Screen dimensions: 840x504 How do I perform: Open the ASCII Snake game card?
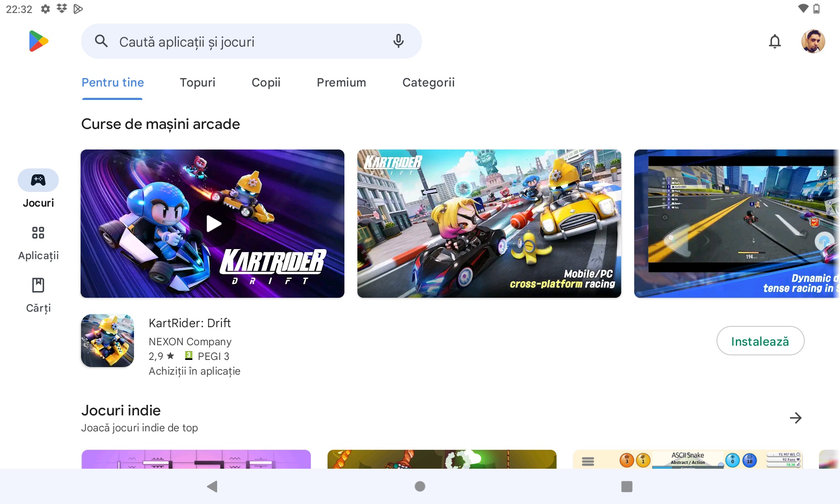click(x=688, y=459)
